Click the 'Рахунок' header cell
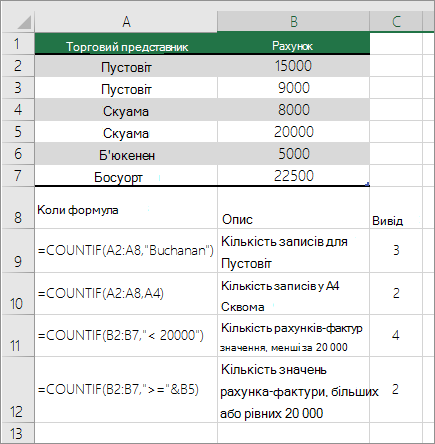The image size is (435, 444). 293,44
